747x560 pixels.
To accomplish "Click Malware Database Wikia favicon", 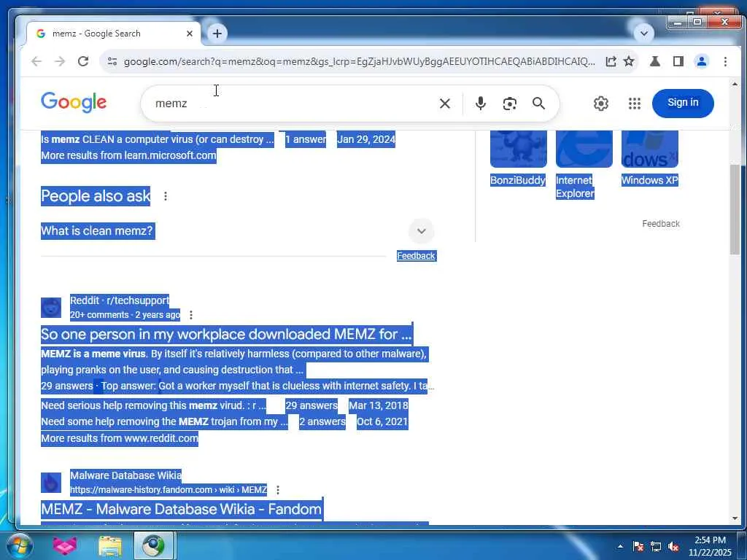I will pyautogui.click(x=51, y=483).
